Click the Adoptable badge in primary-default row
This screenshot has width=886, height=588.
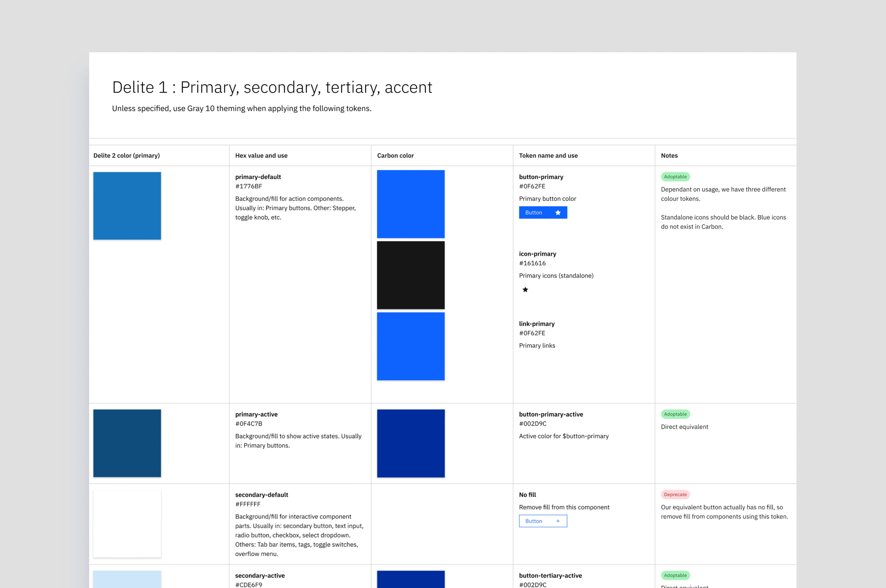point(675,177)
